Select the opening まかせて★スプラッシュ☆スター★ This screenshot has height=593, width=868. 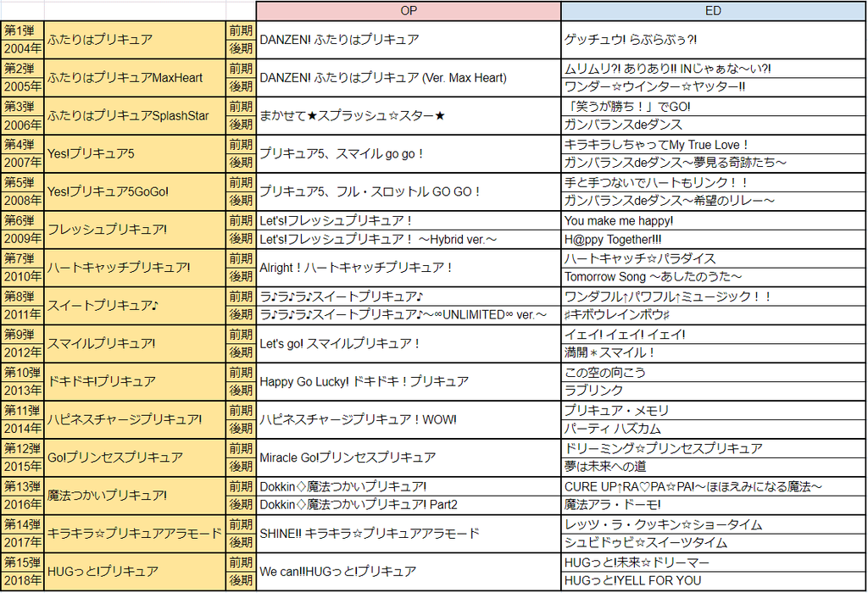(x=409, y=116)
